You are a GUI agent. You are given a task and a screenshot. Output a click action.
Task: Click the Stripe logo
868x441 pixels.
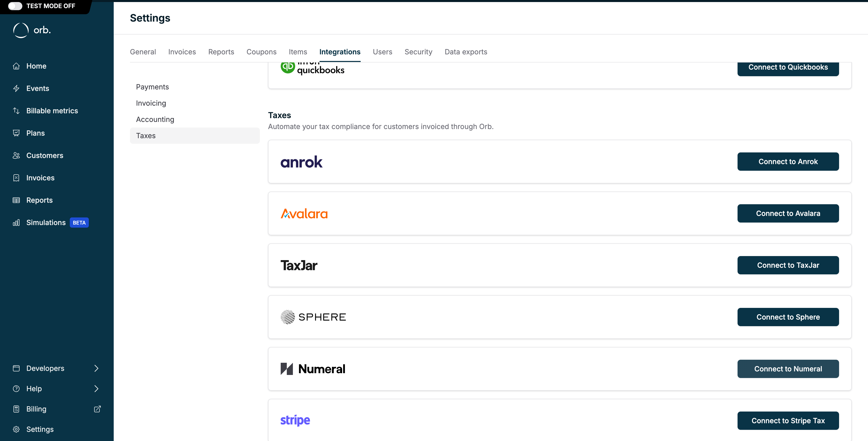click(295, 420)
